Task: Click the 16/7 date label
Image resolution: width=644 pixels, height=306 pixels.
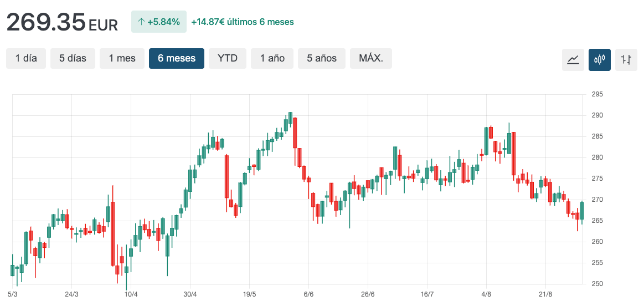Action: click(427, 294)
